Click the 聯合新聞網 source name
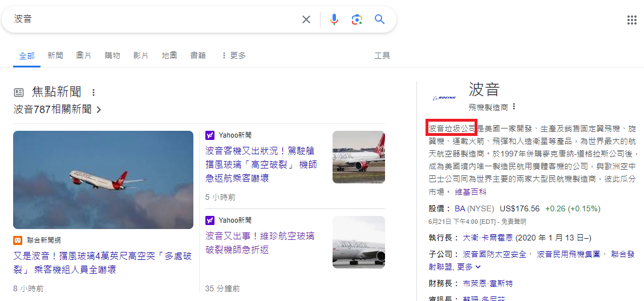The width and height of the screenshot is (644, 301). 43,240
